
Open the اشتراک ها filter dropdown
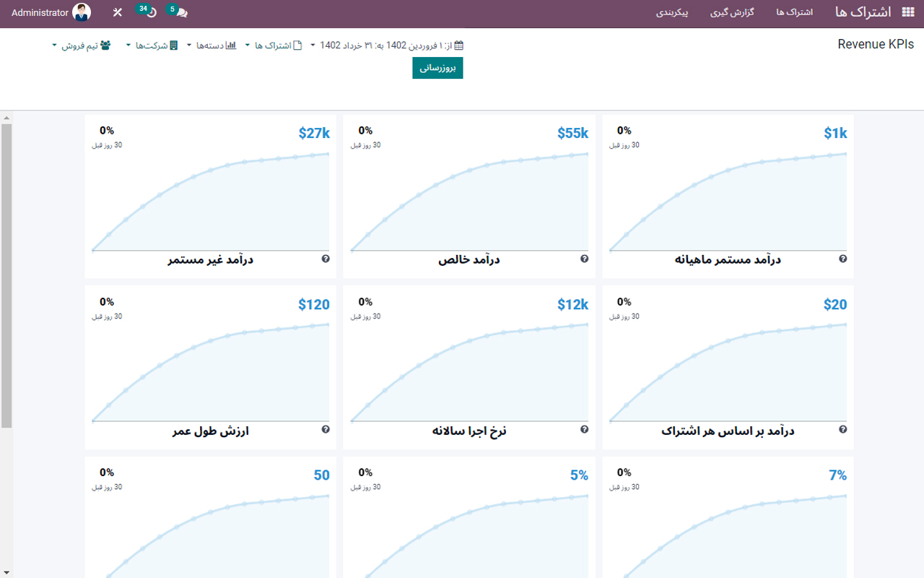[x=278, y=45]
